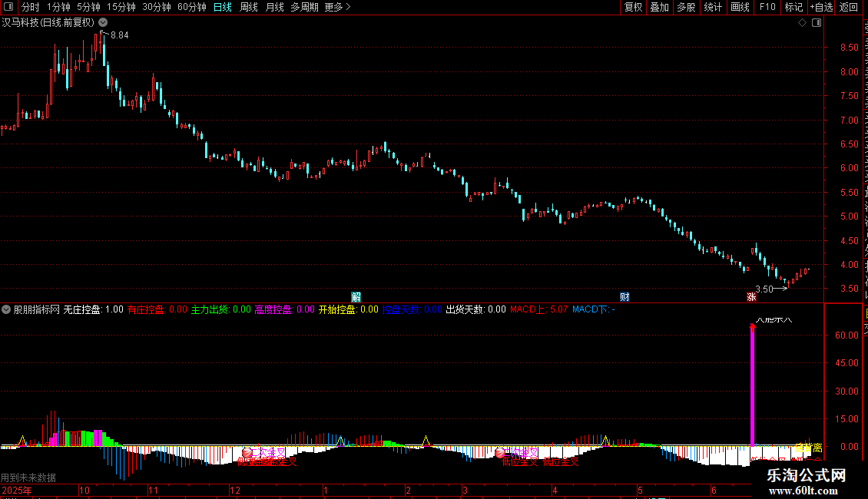The width and height of the screenshot is (868, 499).
Task: Switch to the 30分钟 period
Action: [x=157, y=7]
